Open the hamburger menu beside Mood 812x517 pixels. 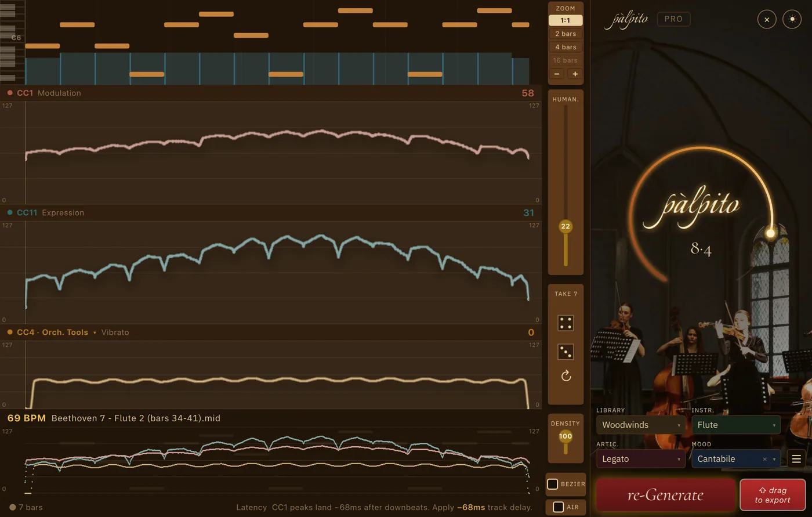coord(796,459)
